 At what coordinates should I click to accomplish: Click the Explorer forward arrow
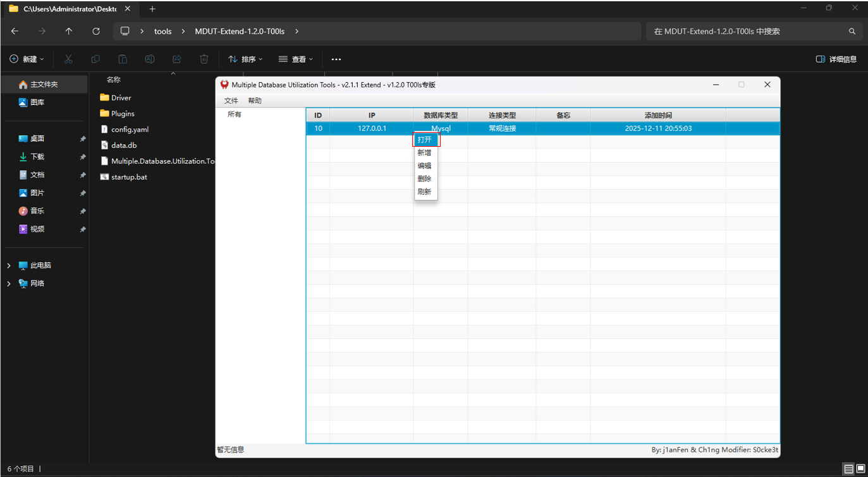42,31
